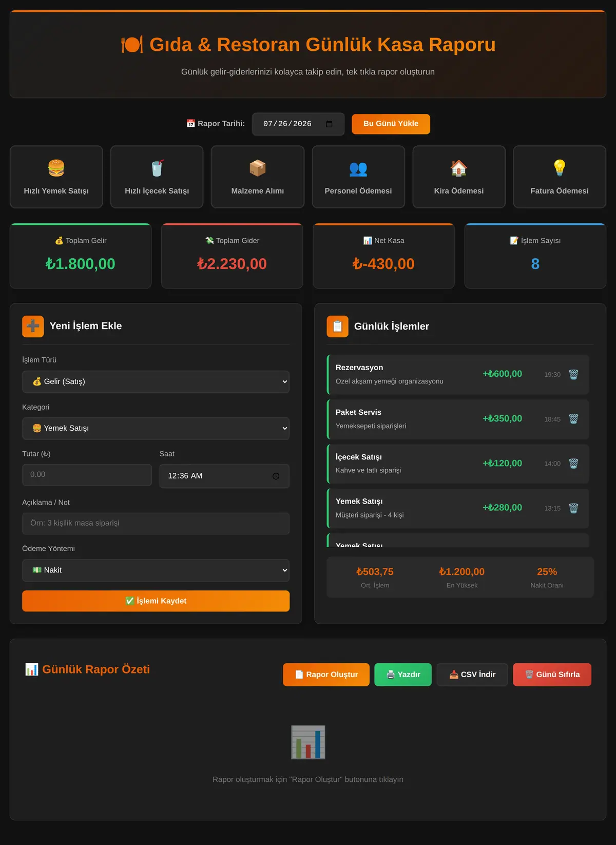
Task: Load the day with Bu Günü Yükle
Action: coord(391,124)
